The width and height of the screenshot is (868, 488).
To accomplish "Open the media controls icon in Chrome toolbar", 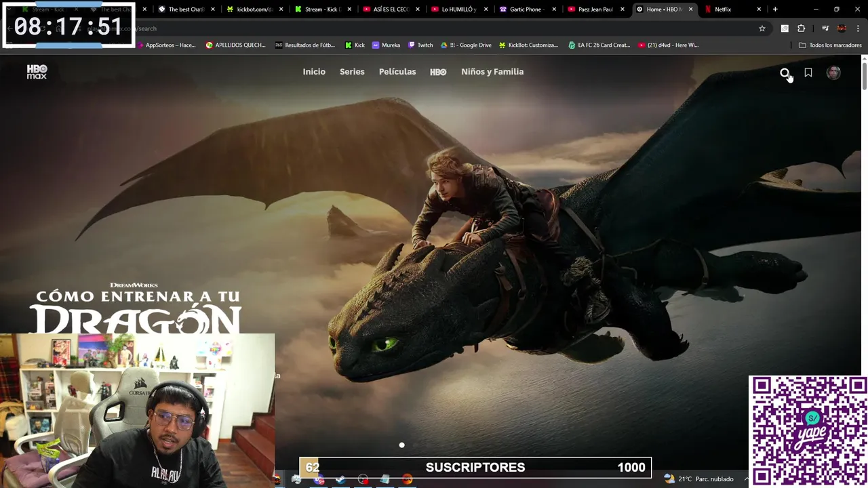I will click(x=825, y=28).
